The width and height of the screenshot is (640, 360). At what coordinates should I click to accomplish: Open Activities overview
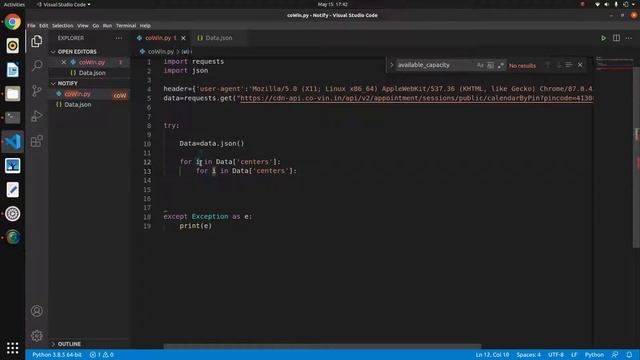click(14, 4)
